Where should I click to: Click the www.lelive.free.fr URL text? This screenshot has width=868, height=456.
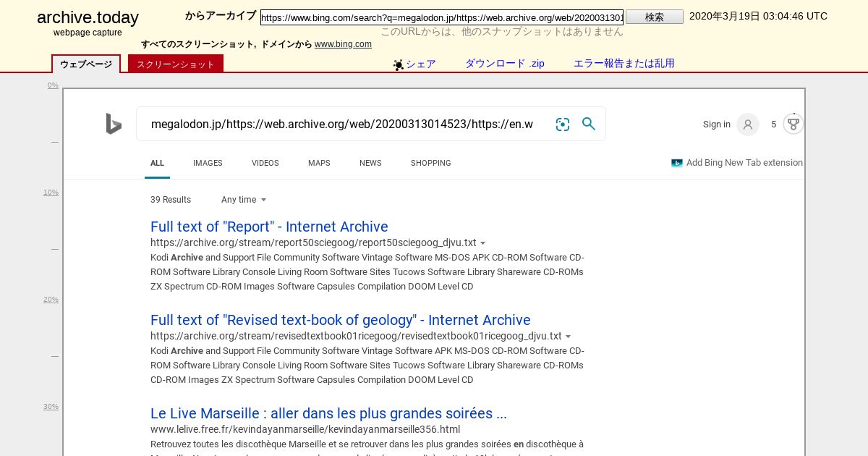coord(305,429)
